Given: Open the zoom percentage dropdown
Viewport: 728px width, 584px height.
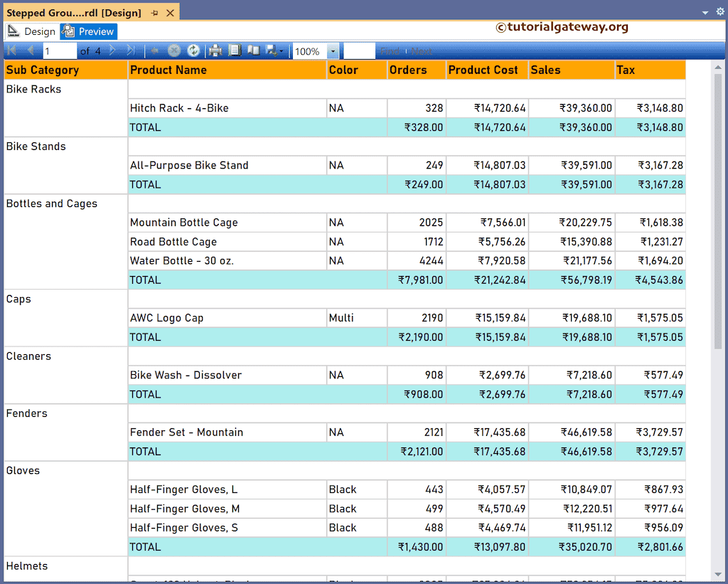Looking at the screenshot, I should pos(333,51).
